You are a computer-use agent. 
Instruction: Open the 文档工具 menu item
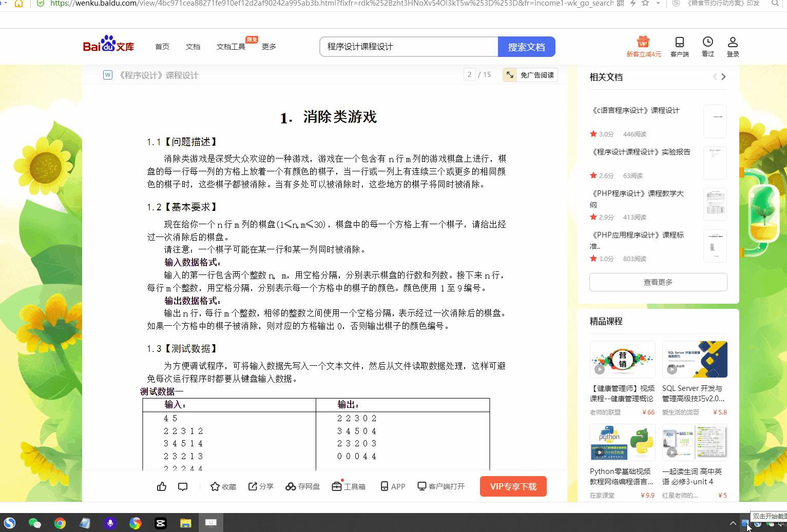pos(231,46)
